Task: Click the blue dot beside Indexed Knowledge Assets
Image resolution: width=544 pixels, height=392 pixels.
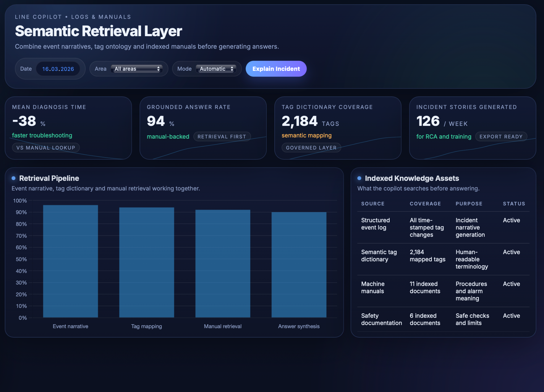Action: [359, 178]
